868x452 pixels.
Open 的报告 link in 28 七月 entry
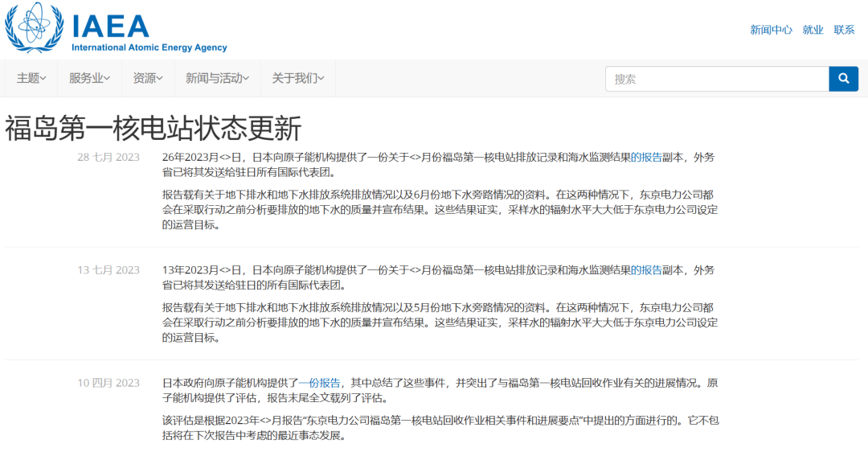646,158
